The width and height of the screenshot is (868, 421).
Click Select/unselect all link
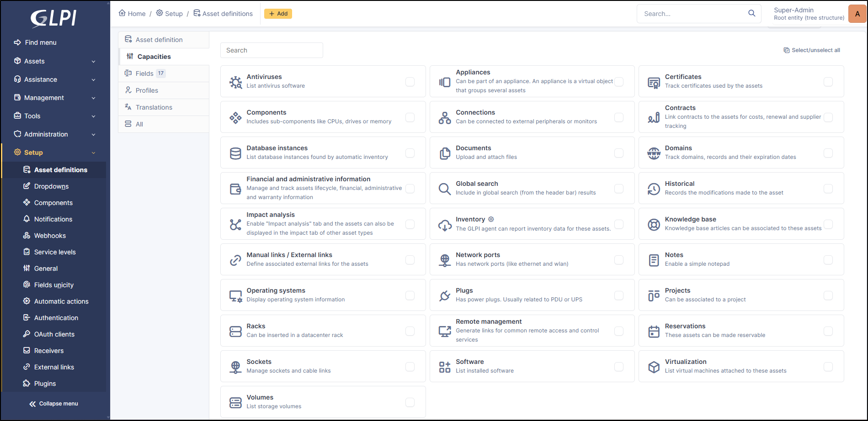812,50
